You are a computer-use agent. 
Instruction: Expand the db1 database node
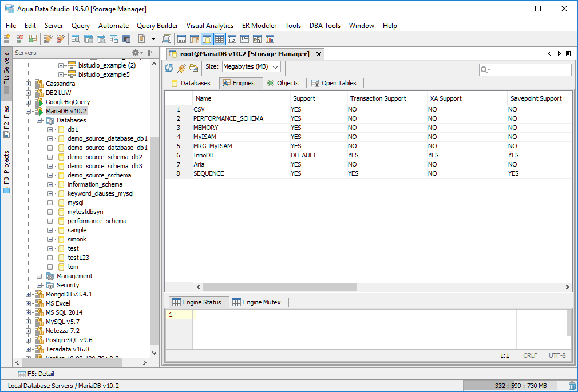(50, 129)
